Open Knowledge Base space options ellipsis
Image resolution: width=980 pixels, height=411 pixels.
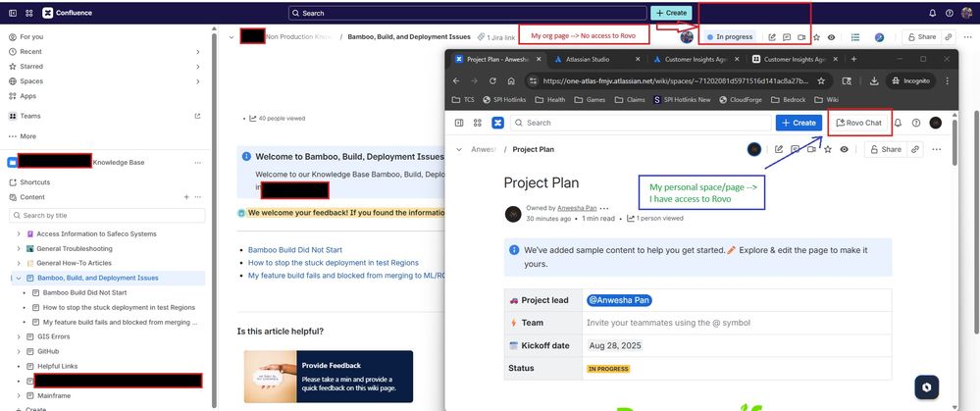(x=197, y=163)
